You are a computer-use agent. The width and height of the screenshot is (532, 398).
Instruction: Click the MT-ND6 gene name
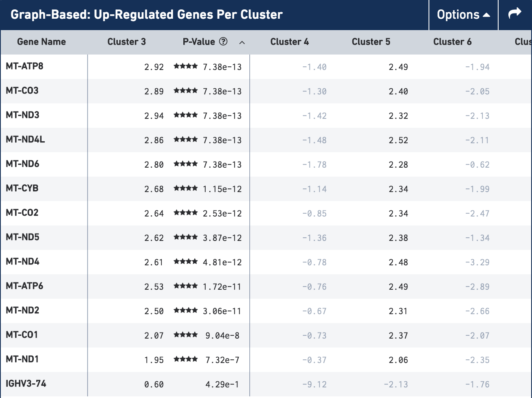(x=22, y=164)
